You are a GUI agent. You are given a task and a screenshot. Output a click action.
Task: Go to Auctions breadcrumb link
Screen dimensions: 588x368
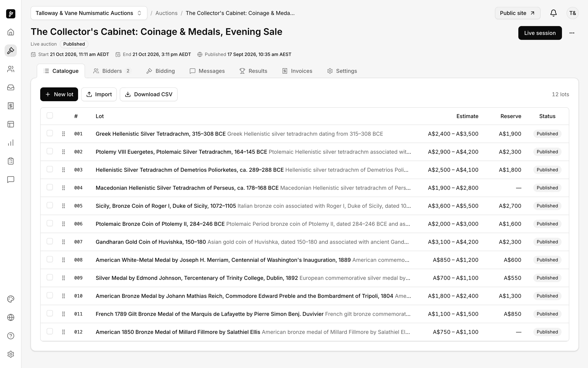point(167,13)
